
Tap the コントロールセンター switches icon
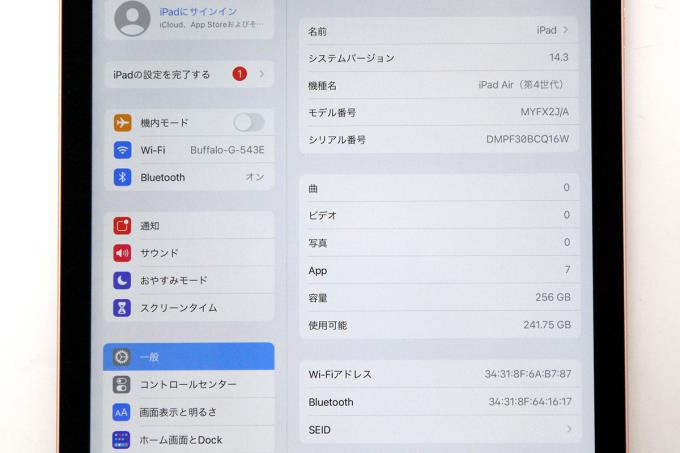click(x=121, y=385)
